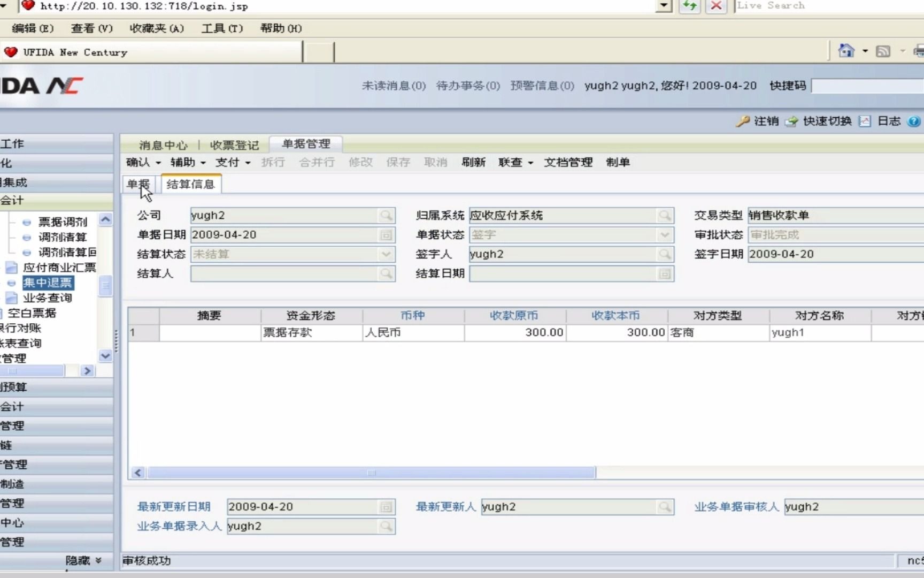The width and height of the screenshot is (924, 578).
Task: Open the 收藏夹(A) menu
Action: pyautogui.click(x=157, y=28)
